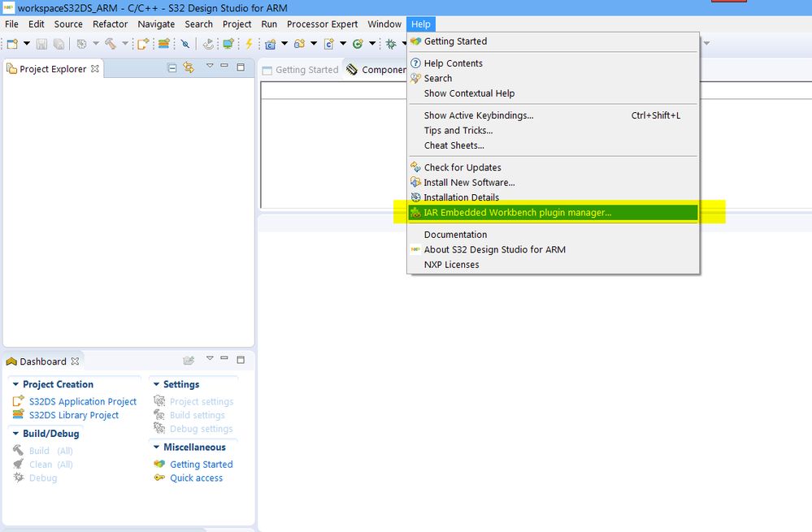Click the skip breakpoints toolbar icon
The width and height of the screenshot is (812, 532).
[185, 44]
